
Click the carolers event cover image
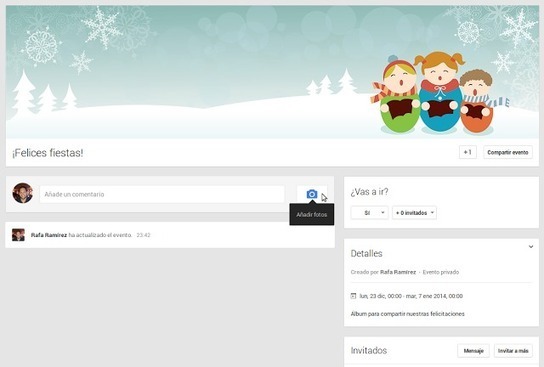coord(272,72)
